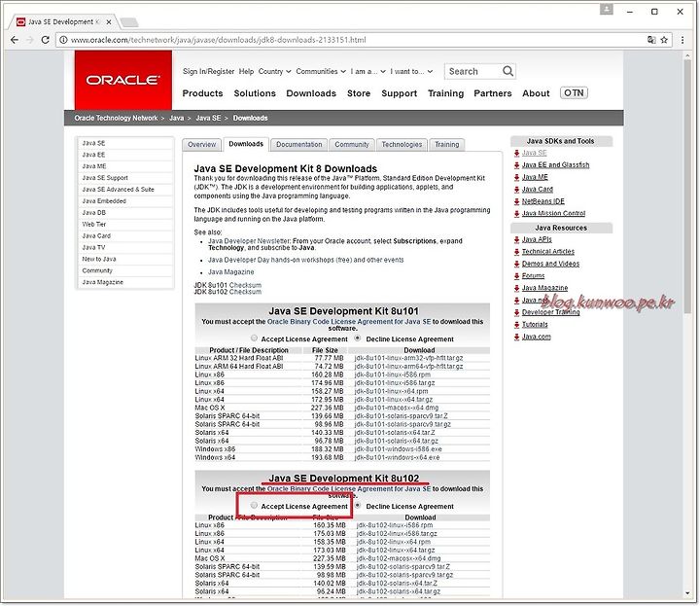The width and height of the screenshot is (700, 606).
Task: Click the arrow icon beside Forums
Action: (516, 276)
